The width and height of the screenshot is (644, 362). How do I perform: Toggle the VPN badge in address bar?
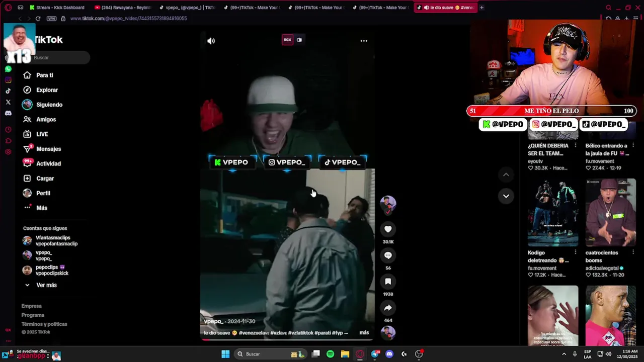coord(51,19)
